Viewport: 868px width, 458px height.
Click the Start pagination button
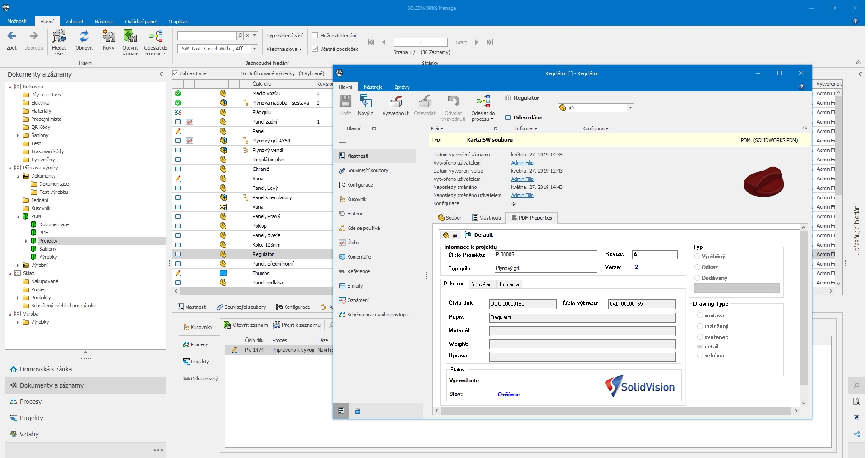pos(461,42)
